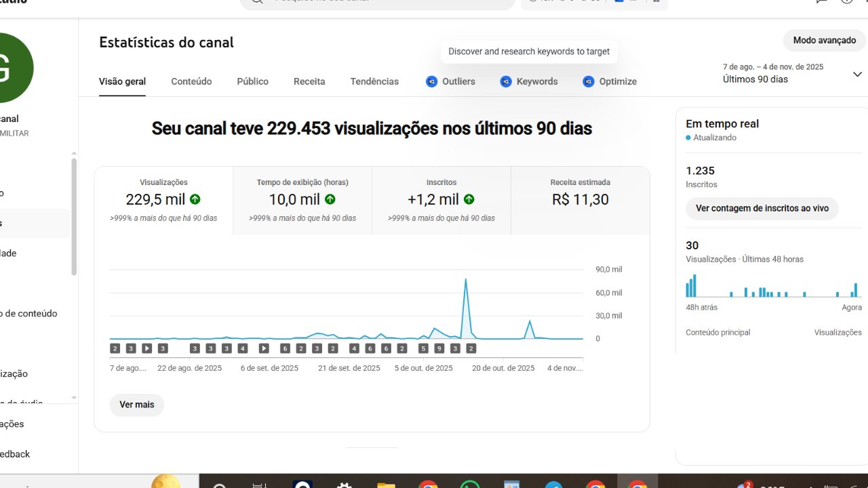
Task: Click the '7 de ago. – 4 de nov. de 2025' range text
Action: [x=773, y=67]
